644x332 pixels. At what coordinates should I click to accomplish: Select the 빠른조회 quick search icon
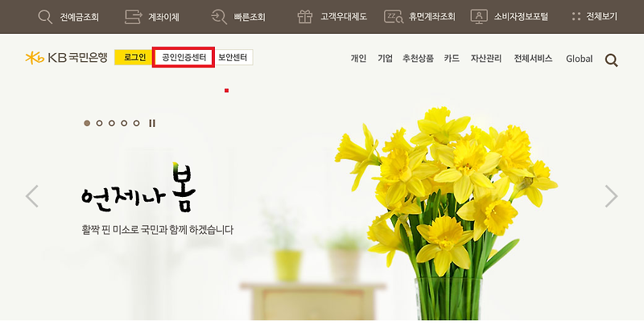point(219,17)
